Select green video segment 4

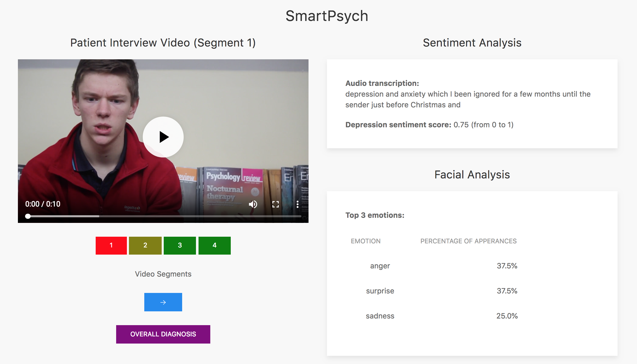coord(214,245)
